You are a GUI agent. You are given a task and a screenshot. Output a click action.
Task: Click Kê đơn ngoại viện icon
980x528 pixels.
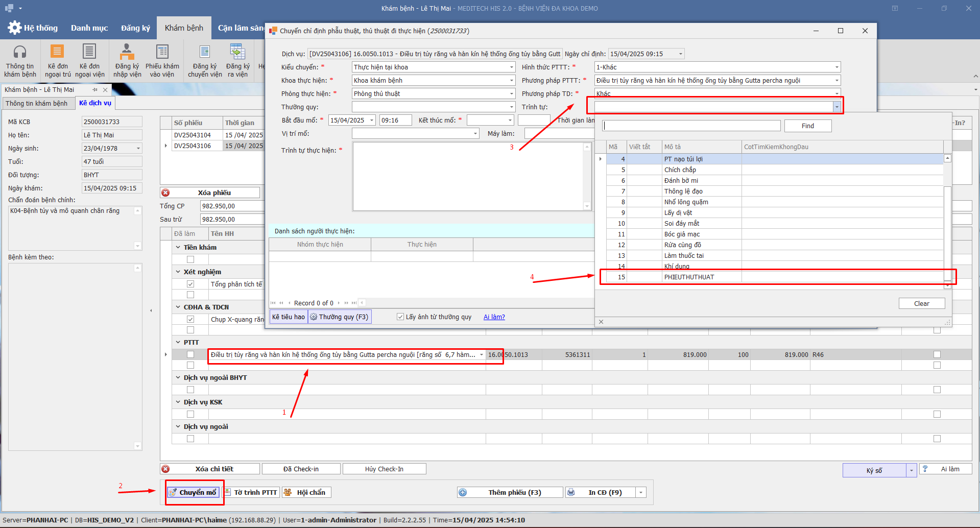point(89,53)
